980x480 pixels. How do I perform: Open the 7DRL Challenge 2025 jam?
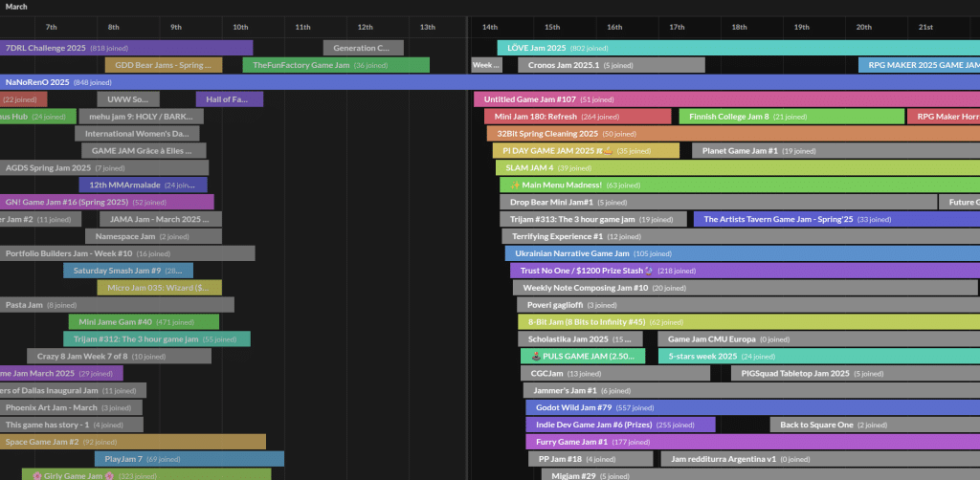[x=126, y=48]
